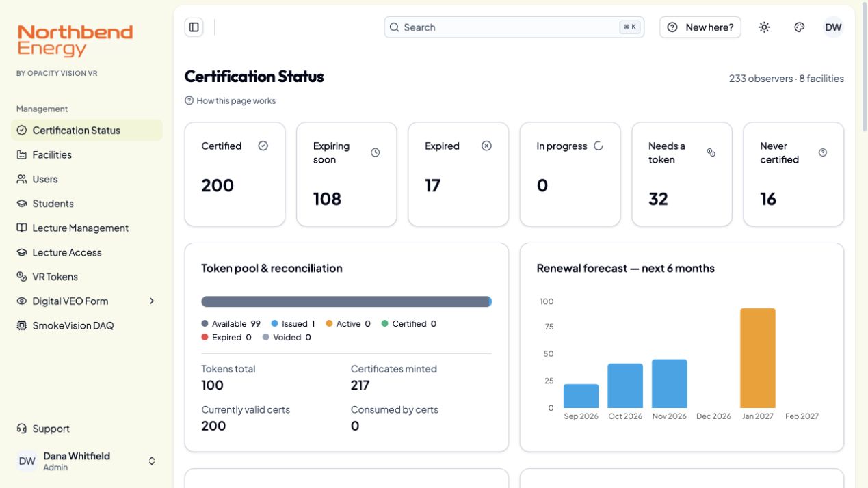Toggle the sidebar panel icon
This screenshot has width=868, height=488.
pos(194,27)
